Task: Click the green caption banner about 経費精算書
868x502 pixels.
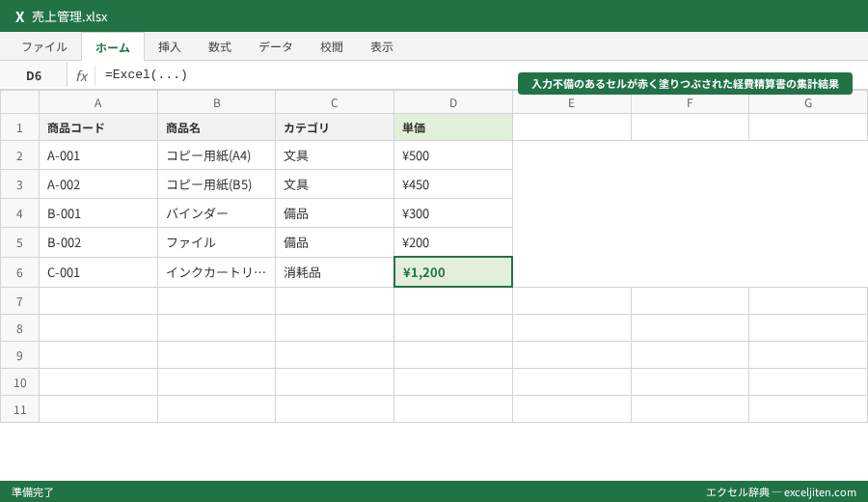Action: [686, 84]
